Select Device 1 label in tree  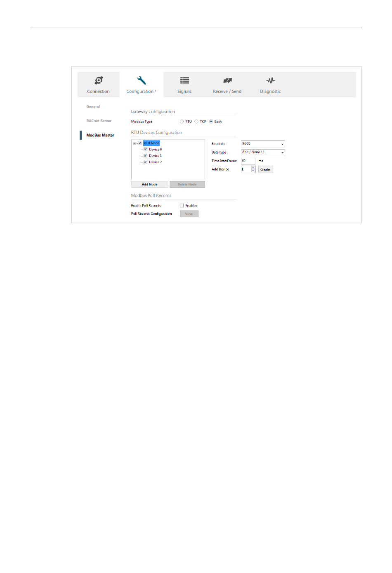point(155,156)
